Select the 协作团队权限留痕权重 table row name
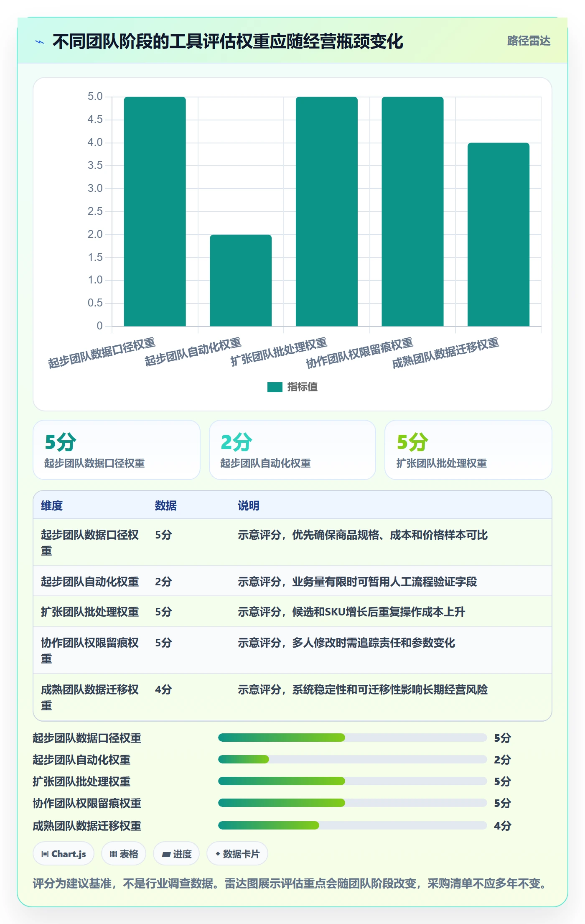 click(90, 651)
